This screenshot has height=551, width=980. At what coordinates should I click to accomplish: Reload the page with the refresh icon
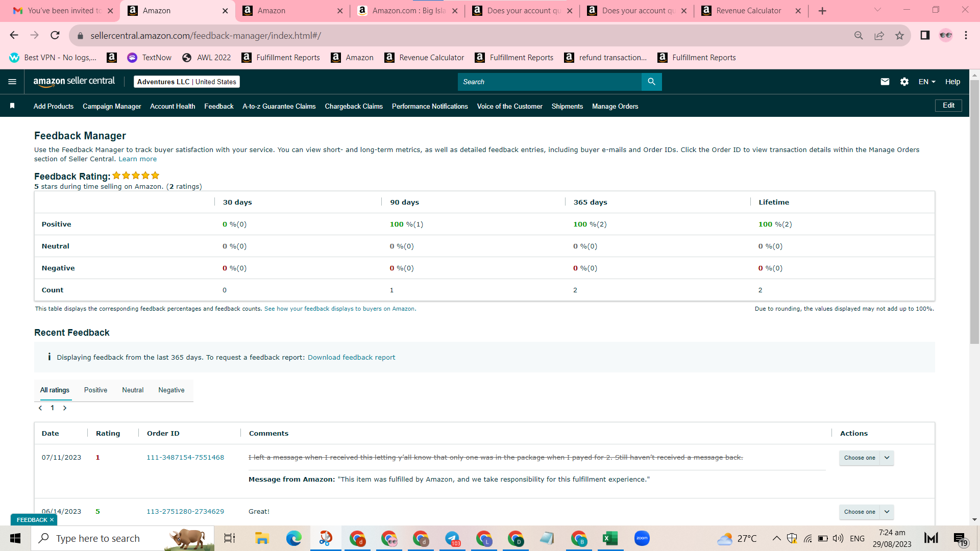click(x=55, y=35)
